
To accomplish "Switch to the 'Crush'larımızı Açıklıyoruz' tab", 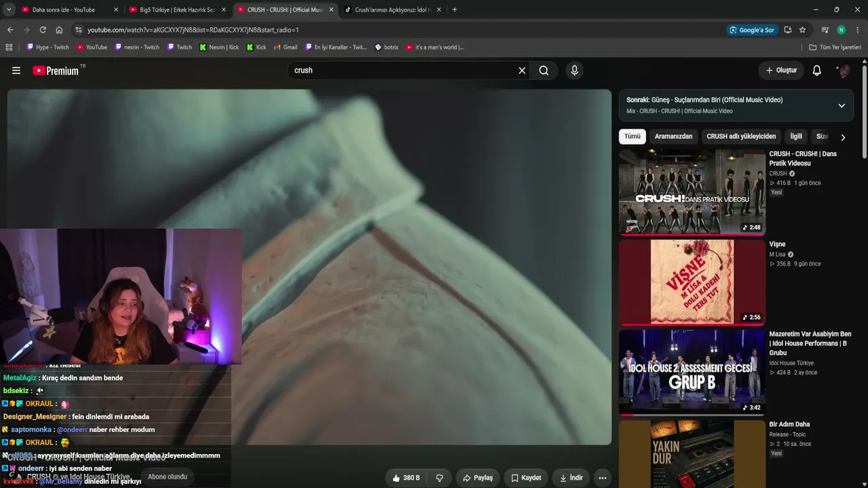I will click(393, 9).
